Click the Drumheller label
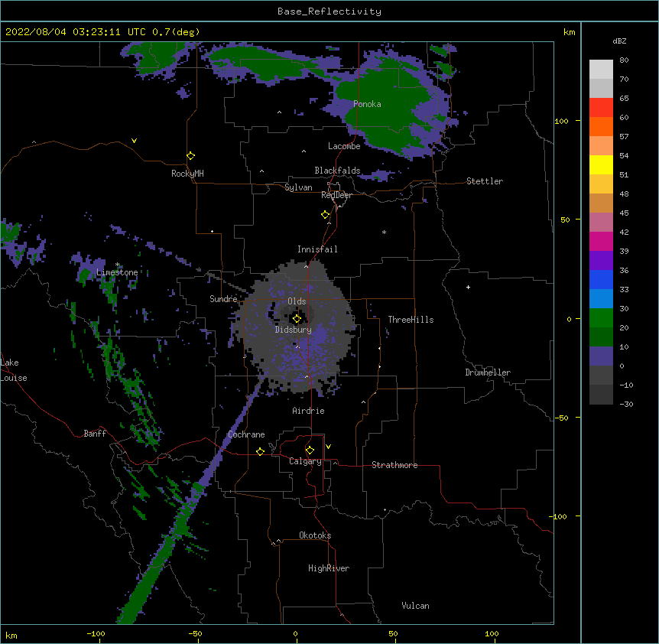659x644 pixels. 488,372
